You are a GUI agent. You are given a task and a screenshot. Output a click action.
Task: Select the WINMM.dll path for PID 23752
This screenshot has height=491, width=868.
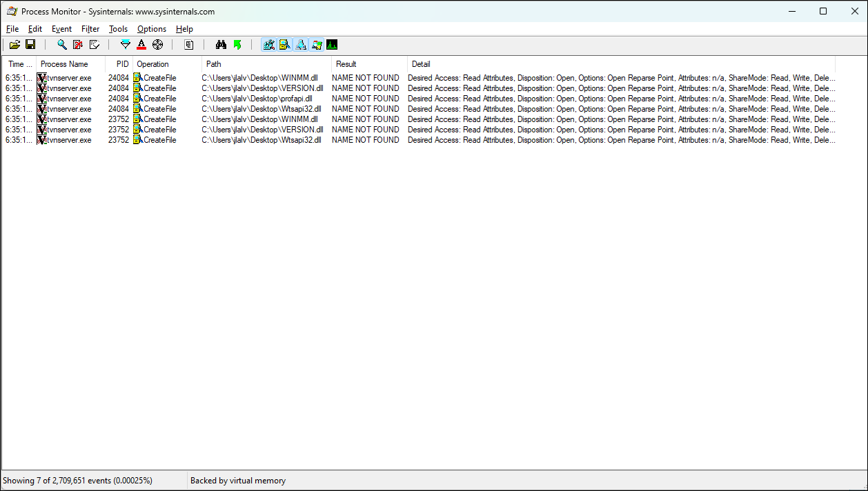259,119
